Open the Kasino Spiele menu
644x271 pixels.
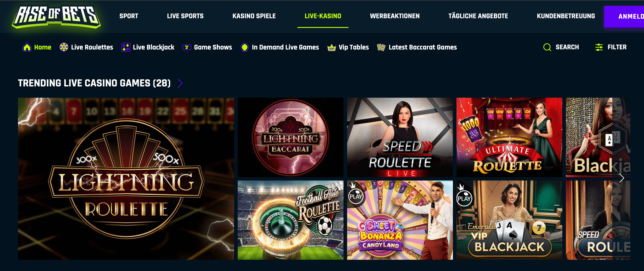pos(254,16)
